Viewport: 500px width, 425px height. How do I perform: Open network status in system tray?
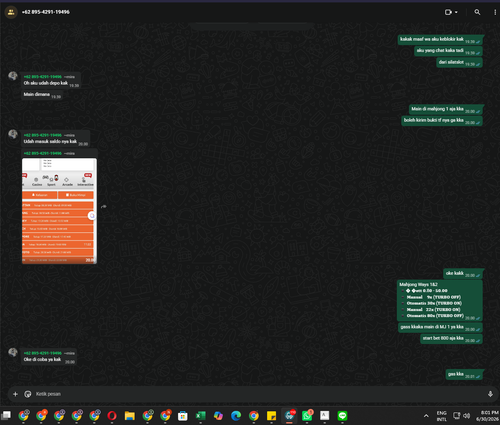point(456,416)
